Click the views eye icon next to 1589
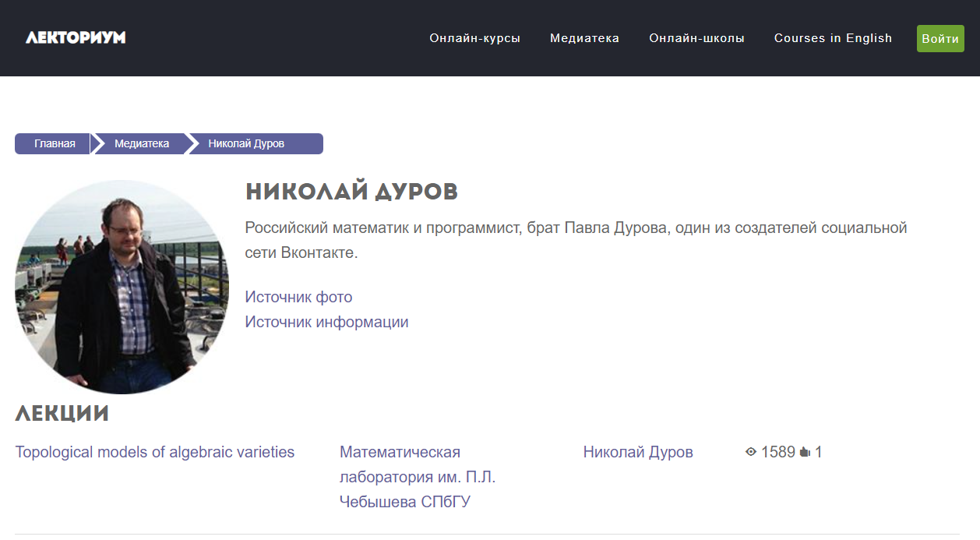The height and width of the screenshot is (540, 980). (x=750, y=451)
